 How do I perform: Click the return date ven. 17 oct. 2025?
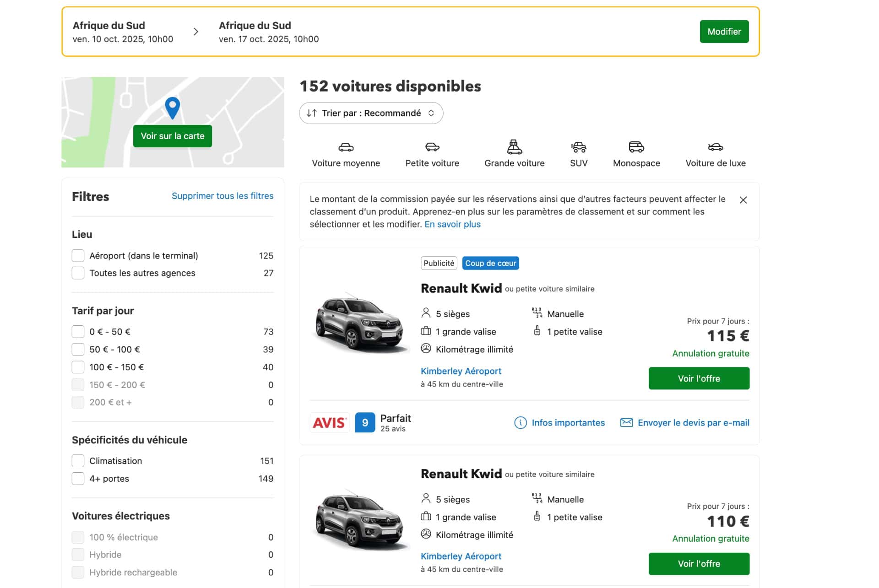click(x=269, y=39)
